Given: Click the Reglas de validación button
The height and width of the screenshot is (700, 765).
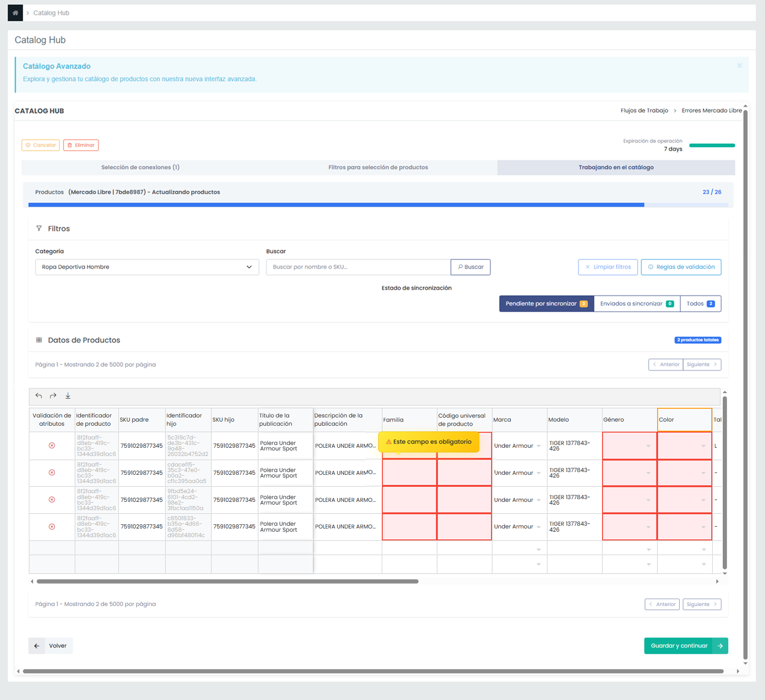Looking at the screenshot, I should (x=681, y=267).
